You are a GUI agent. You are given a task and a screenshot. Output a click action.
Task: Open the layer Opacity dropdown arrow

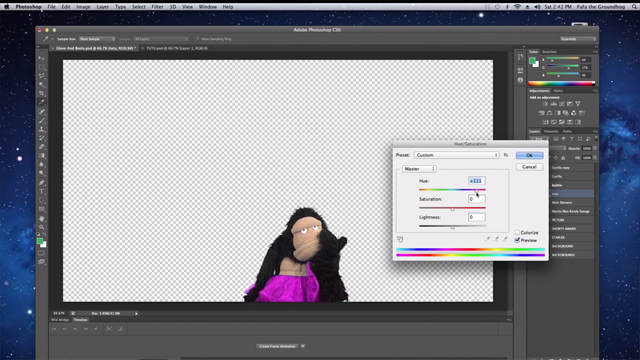click(595, 148)
